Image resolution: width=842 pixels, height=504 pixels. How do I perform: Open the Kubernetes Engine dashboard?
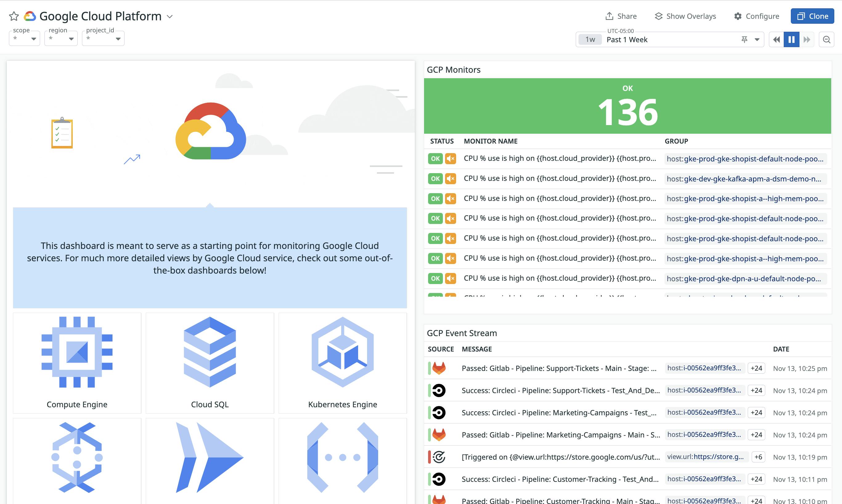(342, 353)
